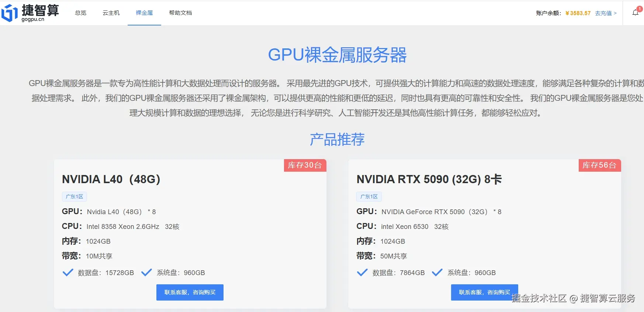Click the 10M共享 bandwidth value
The image size is (644, 312).
coord(99,256)
